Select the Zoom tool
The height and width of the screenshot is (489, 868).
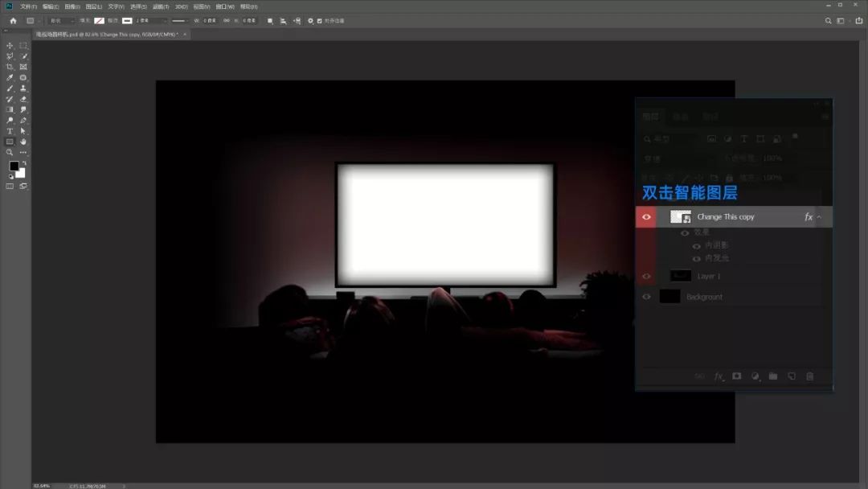[x=10, y=152]
